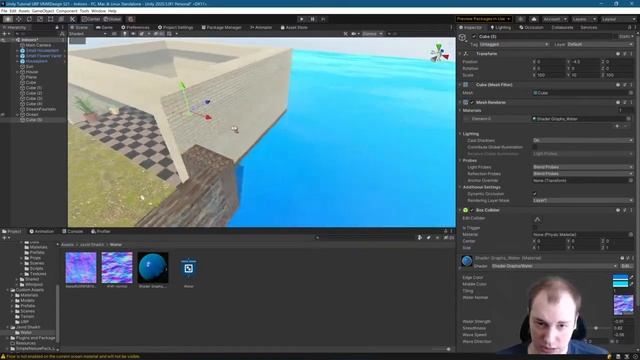The image size is (640, 360).
Task: Click the Edit Collider button
Action: (537, 219)
